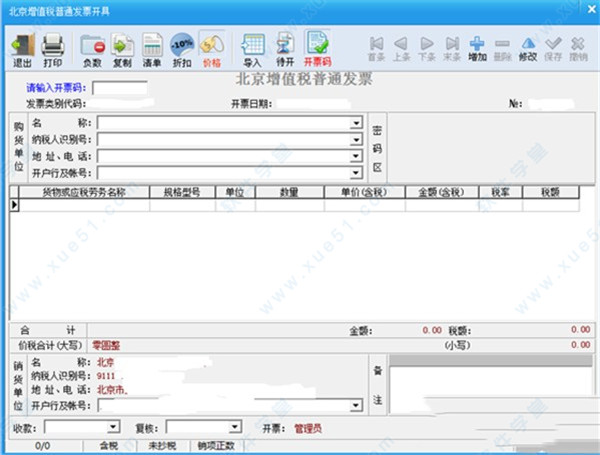The width and height of the screenshot is (600, 455).
Task: Toggle the 价格 (Price) toolbar button
Action: click(x=211, y=47)
